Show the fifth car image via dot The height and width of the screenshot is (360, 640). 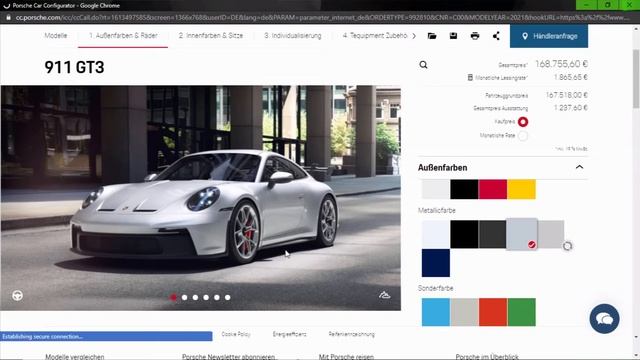pos(217,298)
